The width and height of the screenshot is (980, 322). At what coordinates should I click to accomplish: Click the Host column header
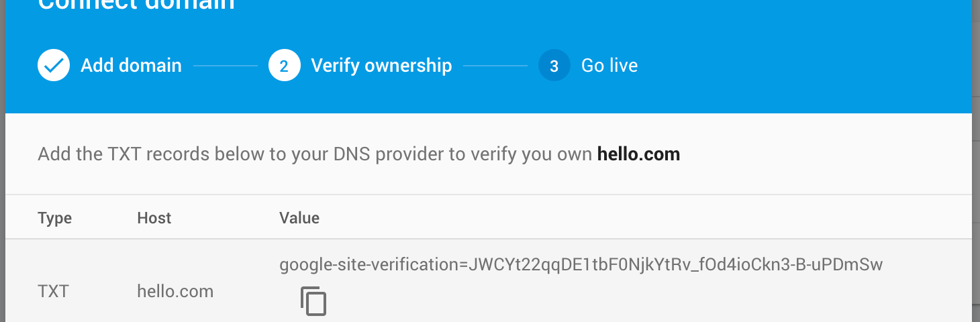[x=154, y=218]
